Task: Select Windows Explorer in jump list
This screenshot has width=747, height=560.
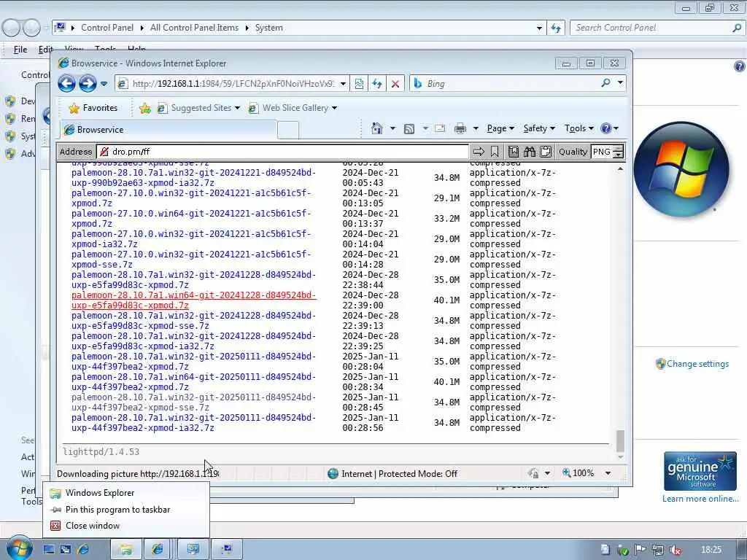Action: click(x=126, y=493)
